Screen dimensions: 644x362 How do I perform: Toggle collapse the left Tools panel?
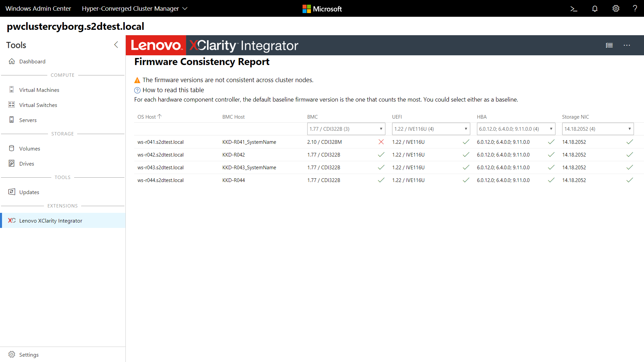coord(116,45)
